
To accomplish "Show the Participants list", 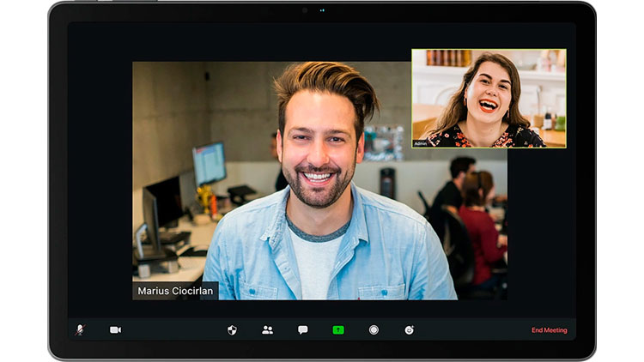I will click(267, 329).
